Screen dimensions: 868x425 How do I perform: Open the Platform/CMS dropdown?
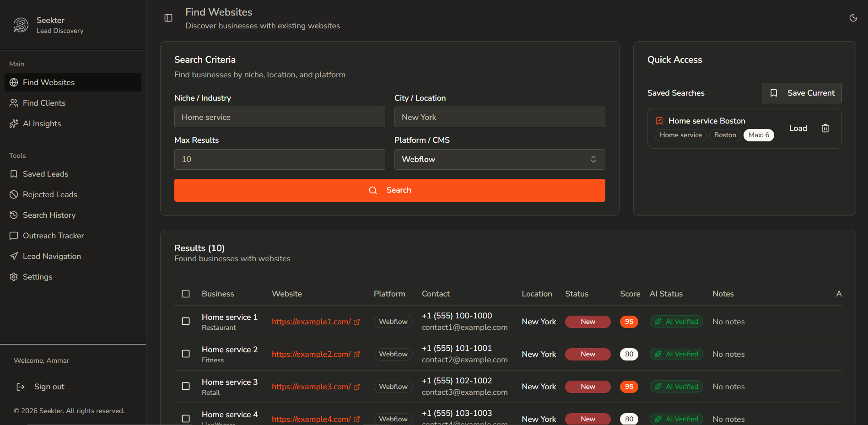tap(499, 159)
